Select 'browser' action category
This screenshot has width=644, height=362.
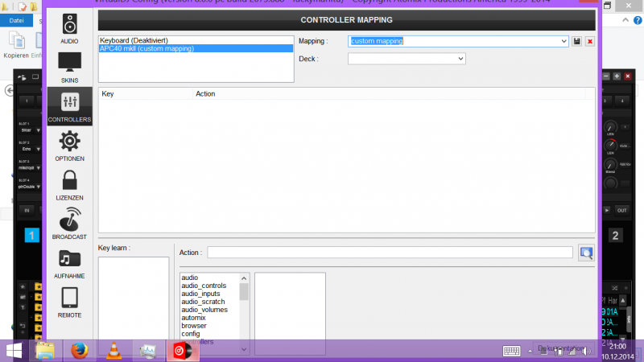pos(194,326)
